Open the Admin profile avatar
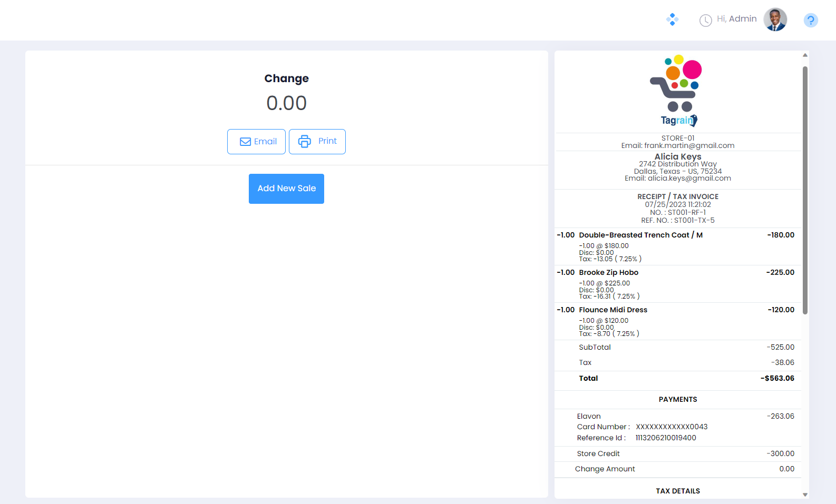Screen dimensions: 836x504 775,20
